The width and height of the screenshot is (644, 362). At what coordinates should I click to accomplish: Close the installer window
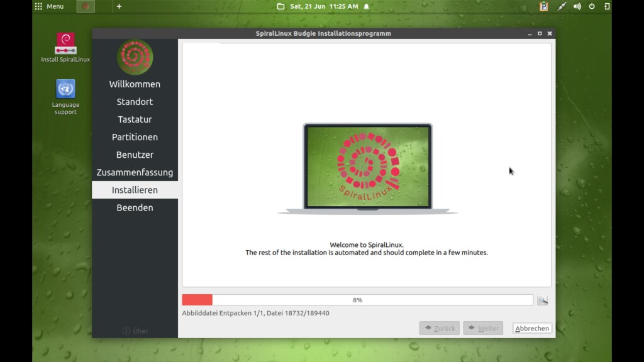click(550, 34)
